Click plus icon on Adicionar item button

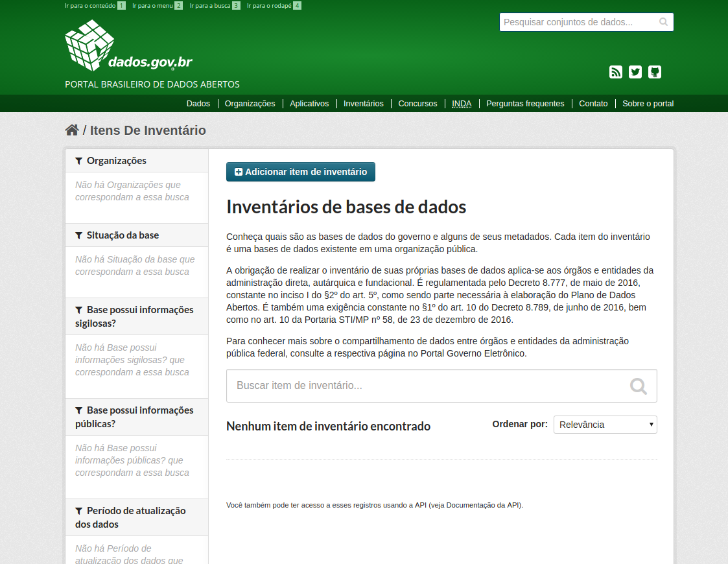239,172
